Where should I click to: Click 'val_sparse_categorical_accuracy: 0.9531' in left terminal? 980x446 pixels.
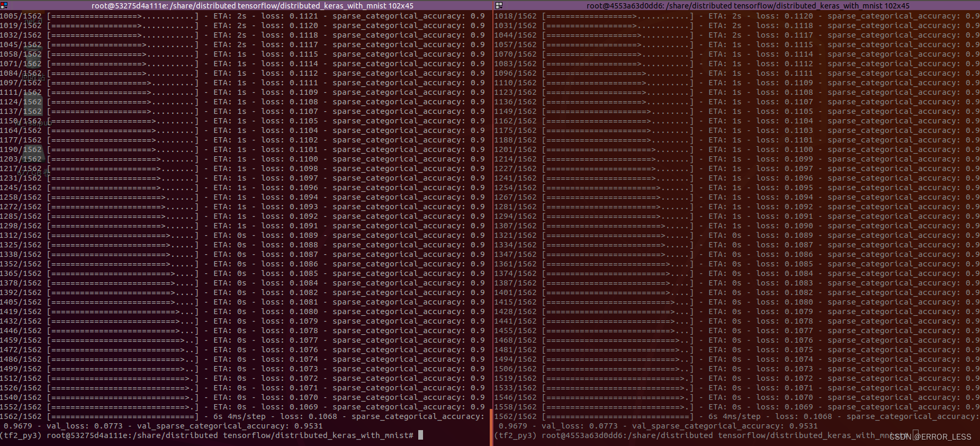(230, 426)
